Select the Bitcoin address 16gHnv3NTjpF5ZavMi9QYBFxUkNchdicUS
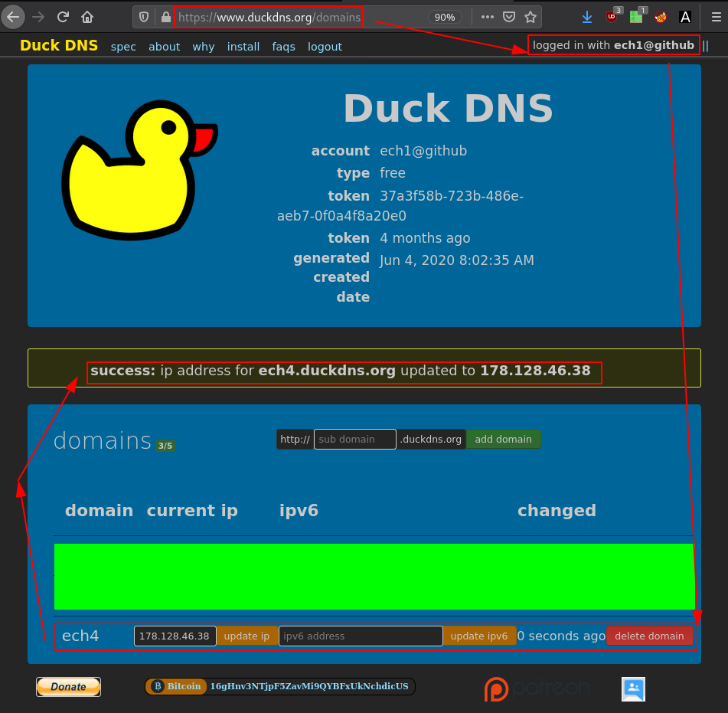Viewport: 728px width, 713px height. click(x=309, y=686)
